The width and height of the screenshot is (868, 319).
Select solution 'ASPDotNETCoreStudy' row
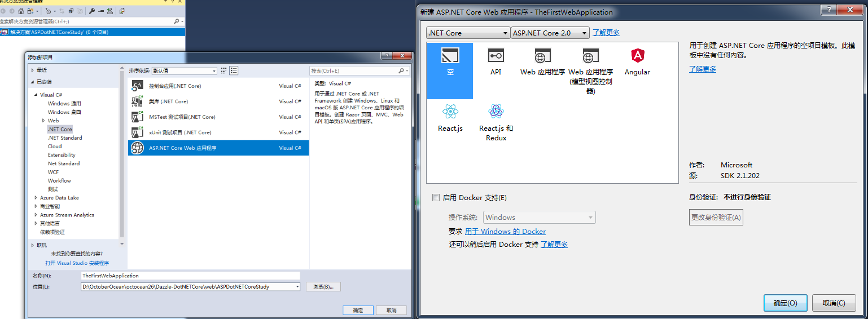tap(92, 32)
